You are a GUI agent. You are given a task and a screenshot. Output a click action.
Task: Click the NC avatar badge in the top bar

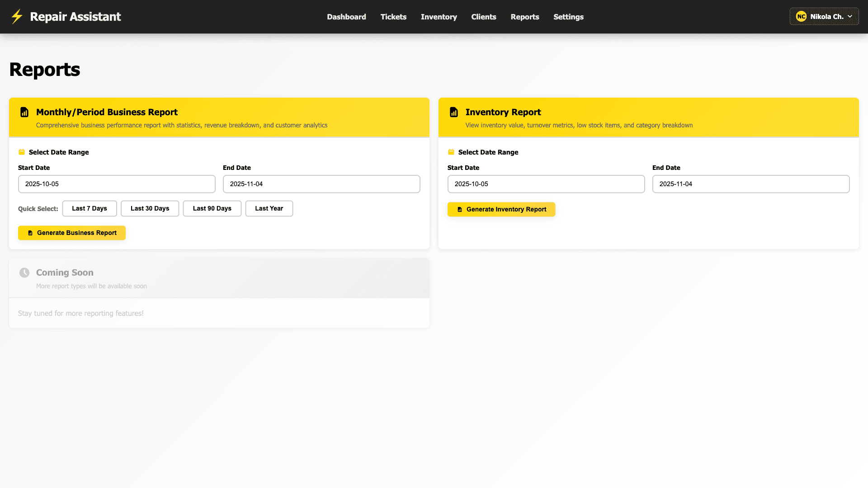802,16
